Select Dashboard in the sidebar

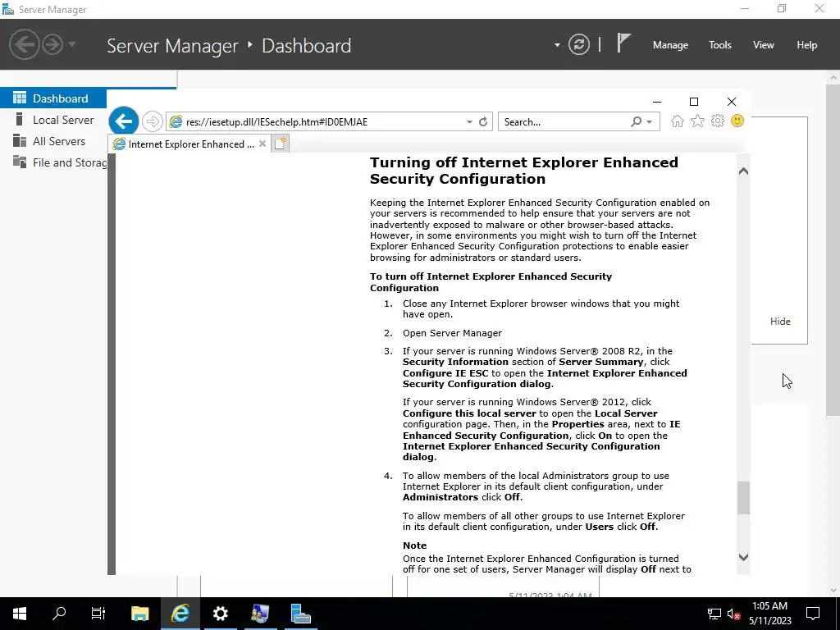pyautogui.click(x=53, y=98)
